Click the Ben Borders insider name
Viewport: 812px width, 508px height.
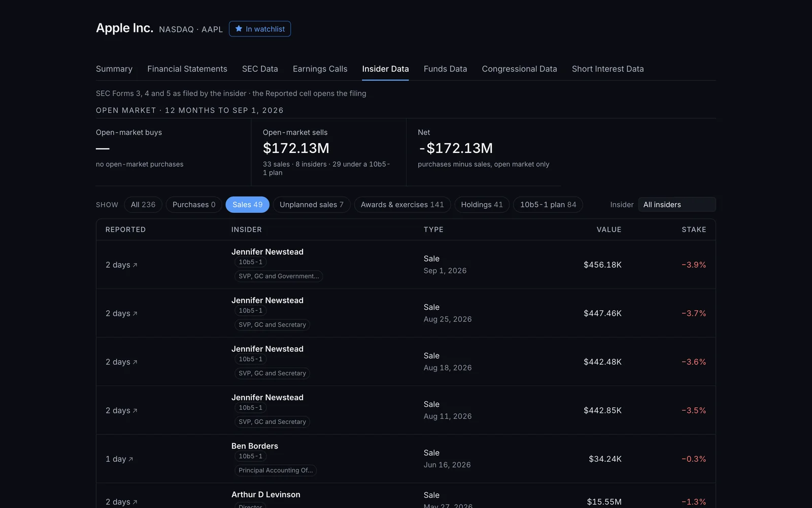255,446
